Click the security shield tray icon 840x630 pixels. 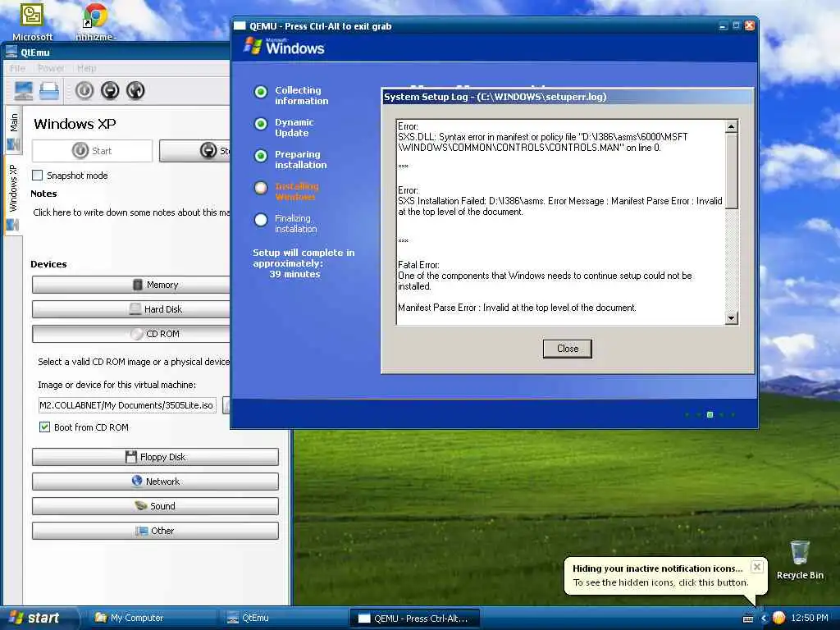point(778,619)
